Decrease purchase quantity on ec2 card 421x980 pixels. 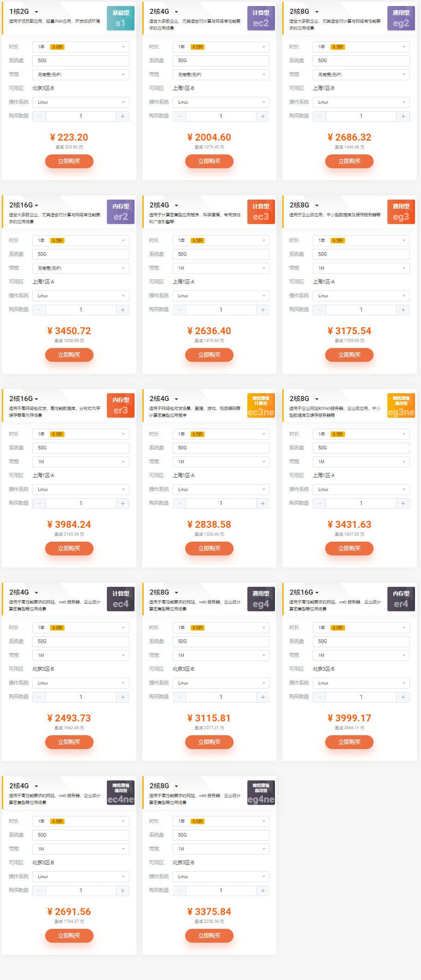[180, 116]
